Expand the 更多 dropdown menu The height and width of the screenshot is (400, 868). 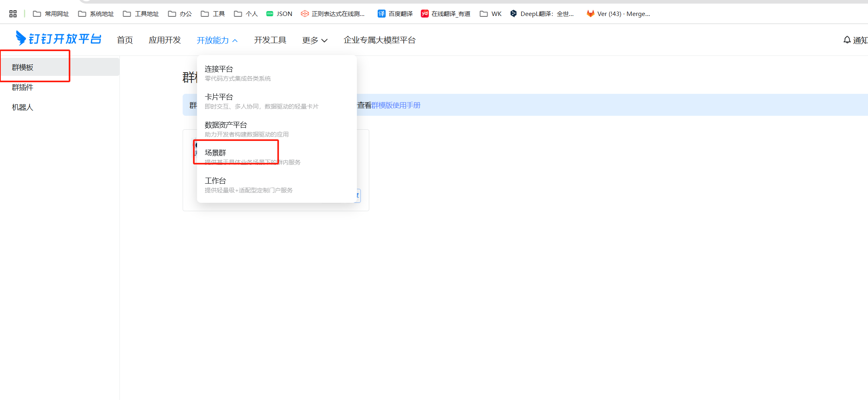(315, 40)
